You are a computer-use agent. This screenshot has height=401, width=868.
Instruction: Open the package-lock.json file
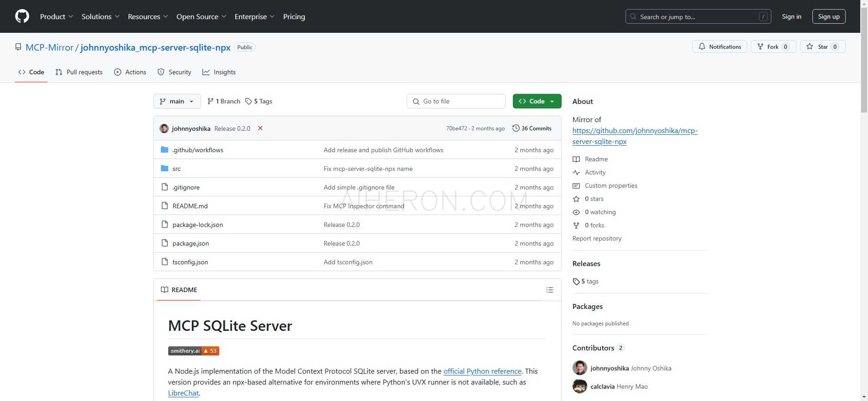point(198,225)
